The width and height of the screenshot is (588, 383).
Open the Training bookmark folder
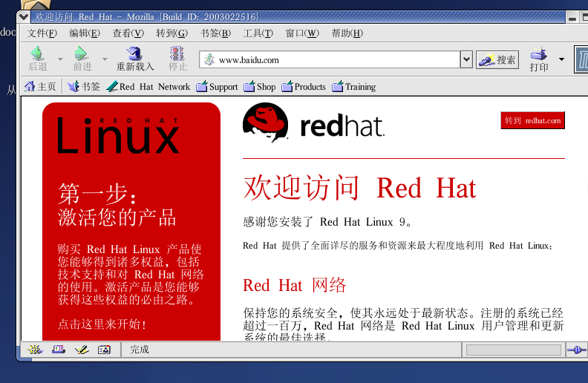point(353,87)
